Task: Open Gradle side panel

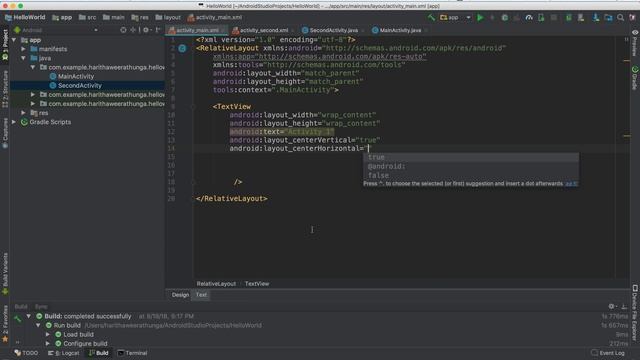Action: (x=635, y=78)
